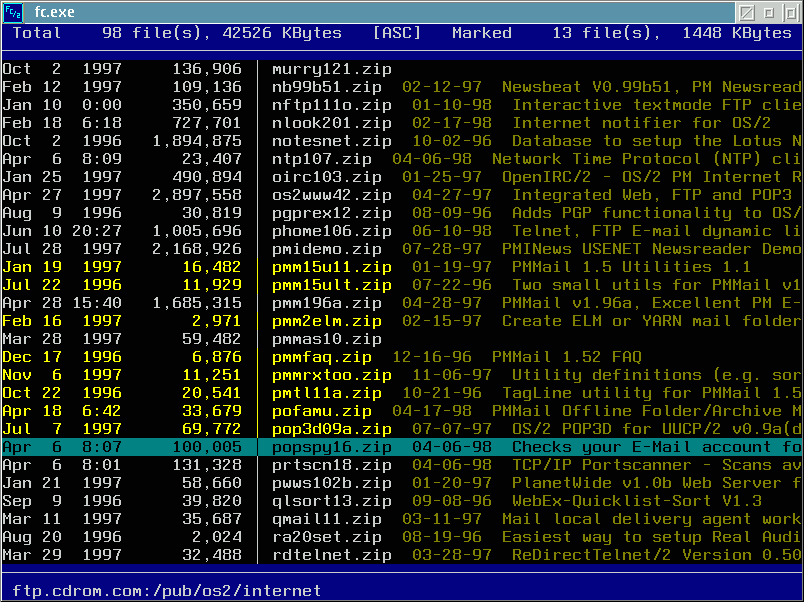Image resolution: width=804 pixels, height=602 pixels.
Task: Select ra20set.zip entry
Action: pyautogui.click(x=327, y=537)
